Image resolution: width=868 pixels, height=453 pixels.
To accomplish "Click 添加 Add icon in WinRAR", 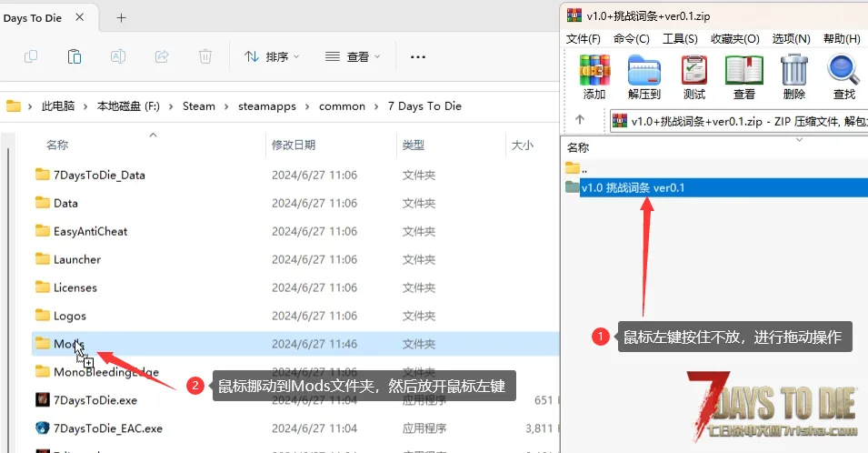I will [x=594, y=77].
